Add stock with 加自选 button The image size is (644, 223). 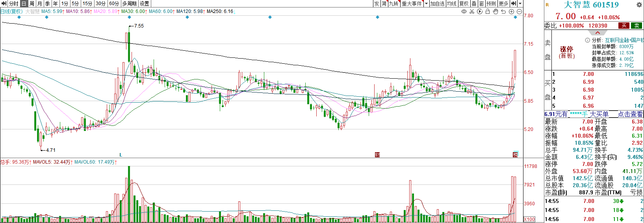click(437, 4)
